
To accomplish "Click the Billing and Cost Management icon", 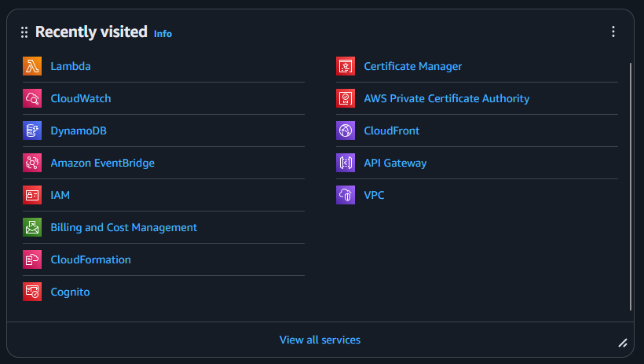I will pos(32,227).
